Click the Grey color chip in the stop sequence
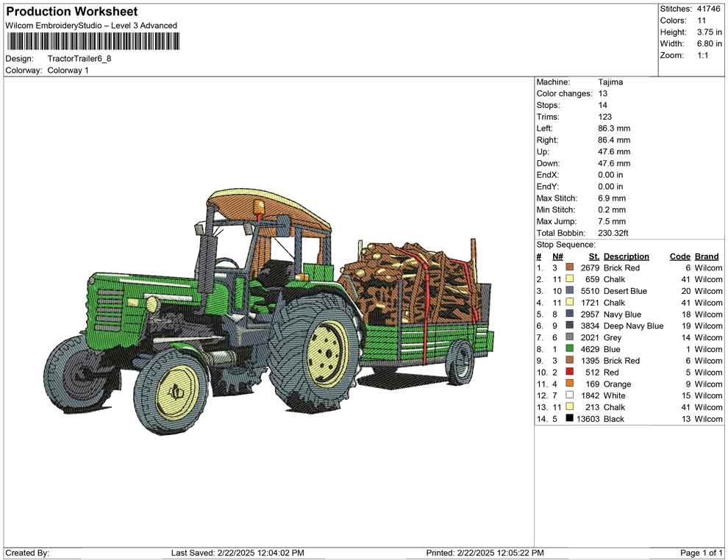This screenshot has height=560, width=728. [x=569, y=337]
